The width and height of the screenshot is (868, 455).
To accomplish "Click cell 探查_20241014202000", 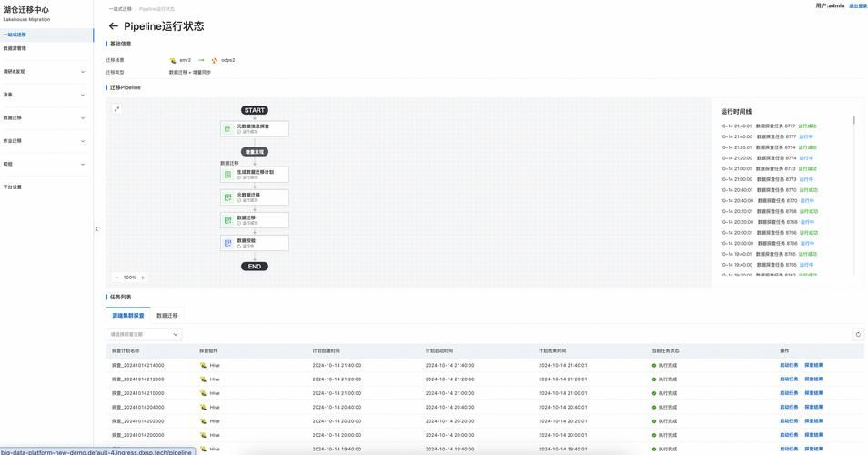I will click(x=137, y=421).
